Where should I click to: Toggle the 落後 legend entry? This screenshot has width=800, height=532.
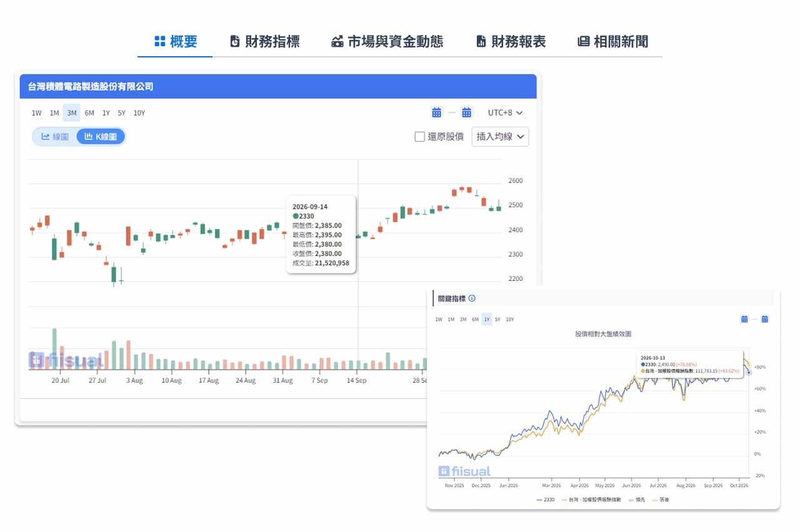(661, 500)
